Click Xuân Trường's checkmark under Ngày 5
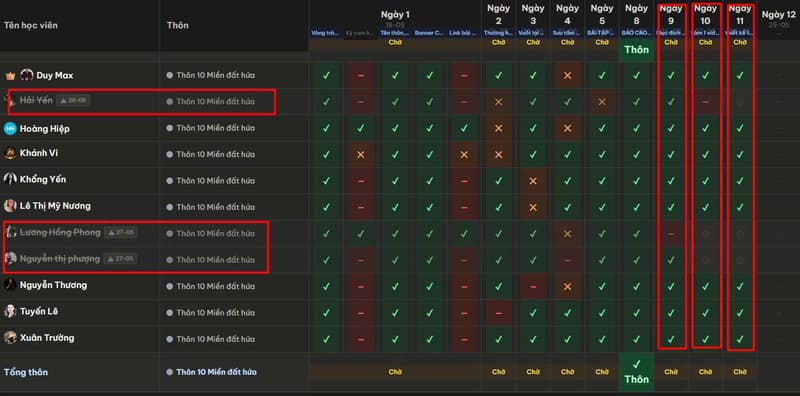Image resolution: width=800 pixels, height=396 pixels. [x=602, y=339]
